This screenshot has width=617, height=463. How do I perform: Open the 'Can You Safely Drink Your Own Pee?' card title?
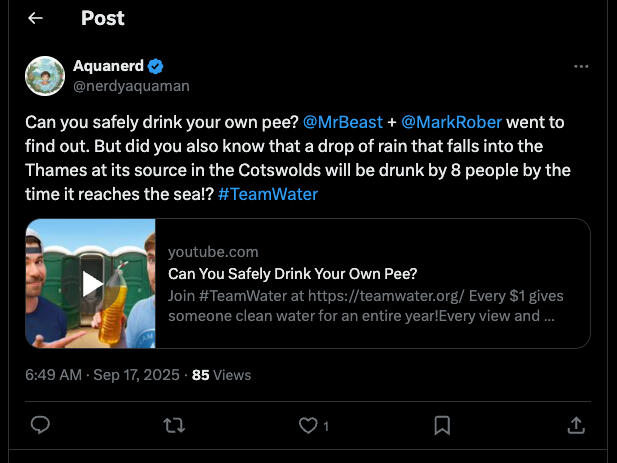pyautogui.click(x=292, y=273)
